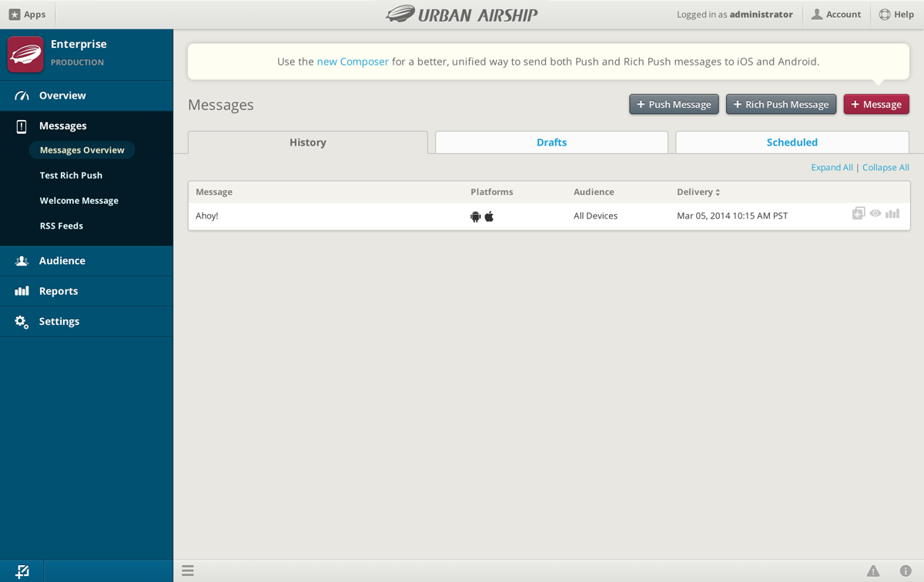This screenshot has height=582, width=924.
Task: Click the red Message button
Action: click(876, 104)
